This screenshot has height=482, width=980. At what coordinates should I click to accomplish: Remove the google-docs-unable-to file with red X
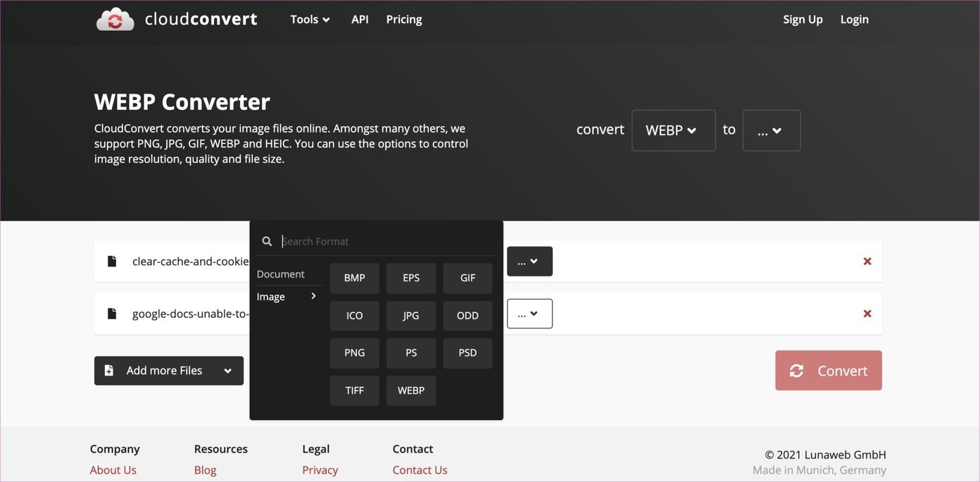coord(867,314)
